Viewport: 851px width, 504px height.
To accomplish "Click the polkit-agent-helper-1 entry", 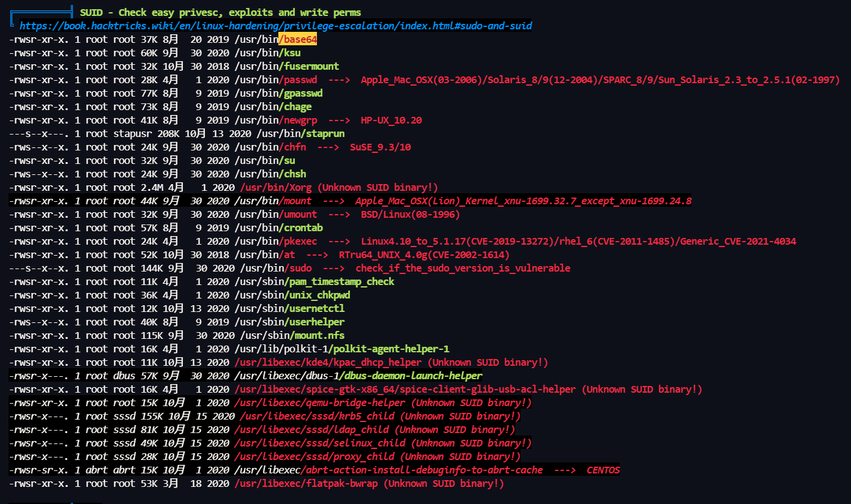I will [388, 349].
